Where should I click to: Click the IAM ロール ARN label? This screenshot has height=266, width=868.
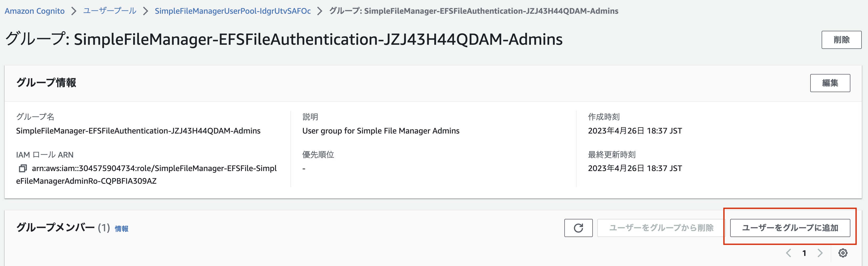coord(45,154)
